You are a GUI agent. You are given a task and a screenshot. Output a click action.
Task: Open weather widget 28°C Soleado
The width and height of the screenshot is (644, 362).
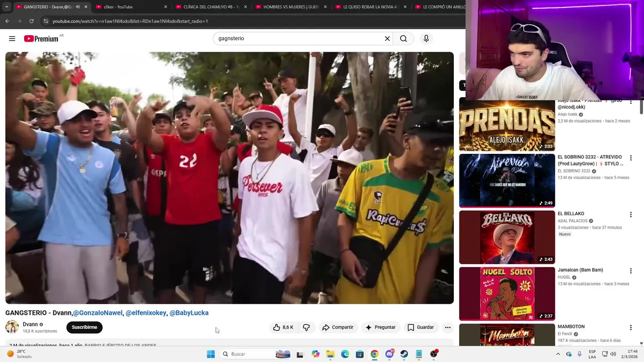pos(19,354)
